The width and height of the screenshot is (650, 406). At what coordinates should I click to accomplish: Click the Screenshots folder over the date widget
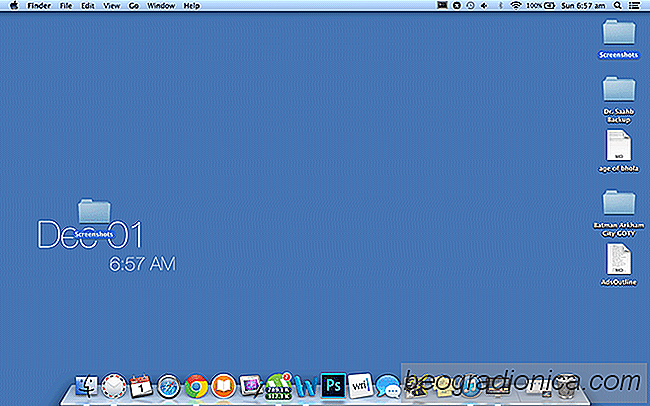pos(94,219)
